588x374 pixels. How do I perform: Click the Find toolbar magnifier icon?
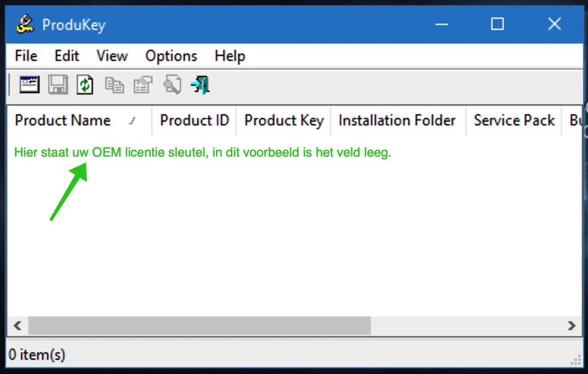click(x=171, y=84)
